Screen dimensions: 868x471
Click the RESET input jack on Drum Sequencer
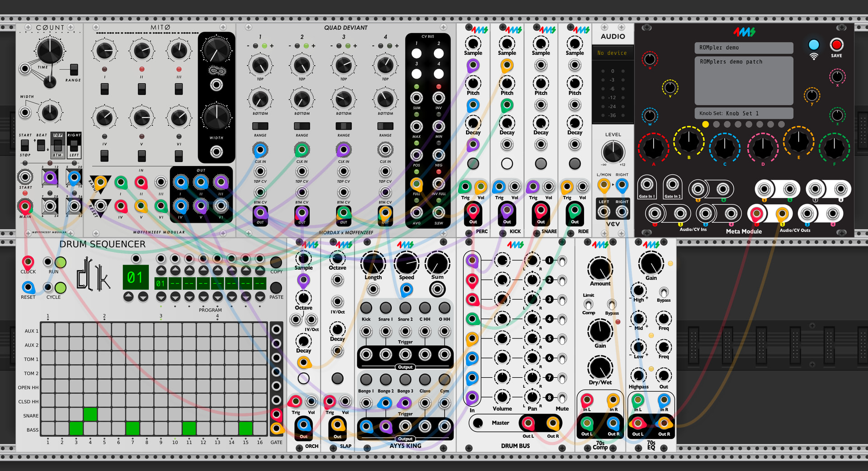(x=28, y=287)
